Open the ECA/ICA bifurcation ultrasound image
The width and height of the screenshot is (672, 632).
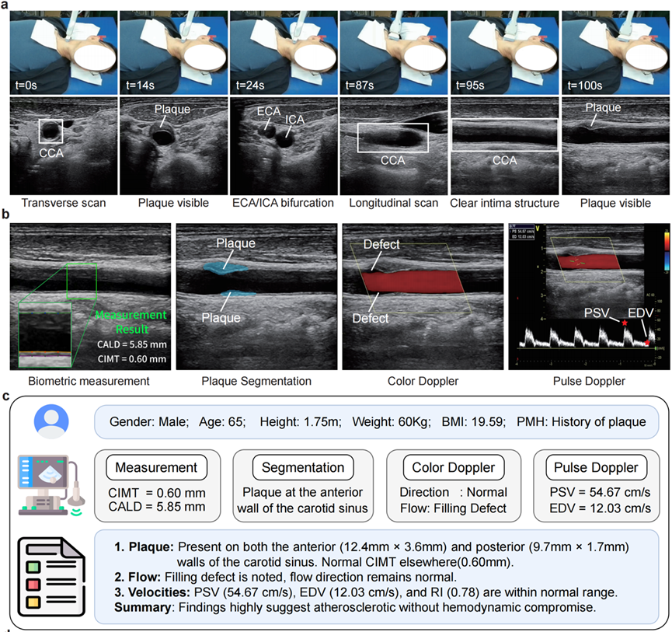283,145
